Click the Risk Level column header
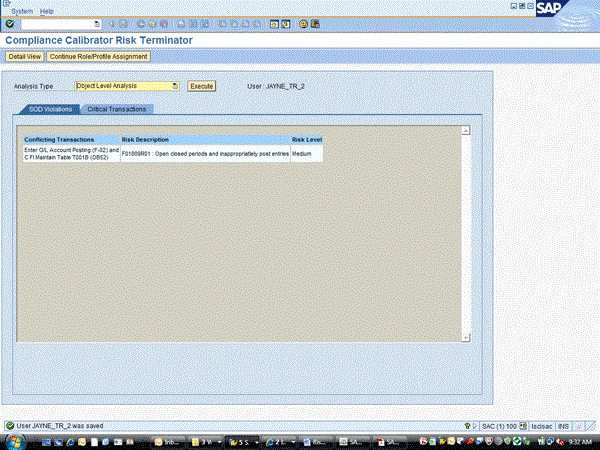Image resolution: width=600 pixels, height=450 pixels. click(x=306, y=139)
